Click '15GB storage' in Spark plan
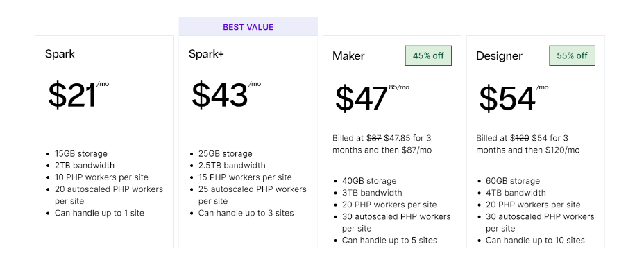The image size is (644, 269). (x=81, y=154)
